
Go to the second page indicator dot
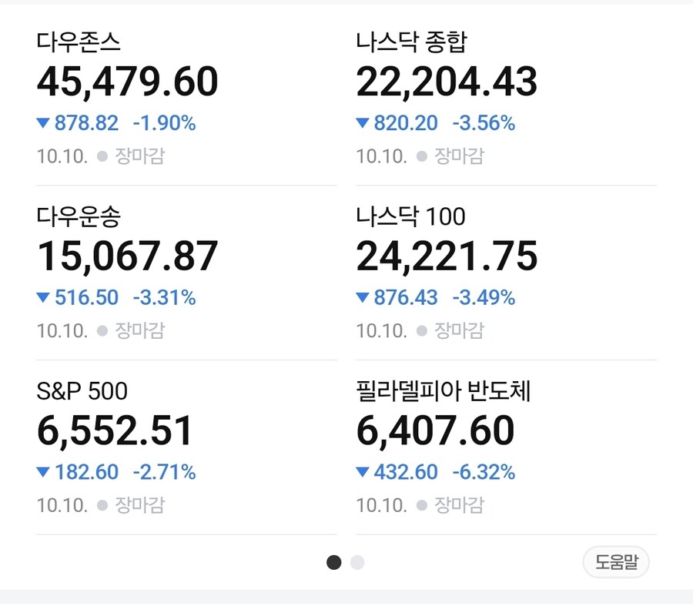[x=357, y=563]
